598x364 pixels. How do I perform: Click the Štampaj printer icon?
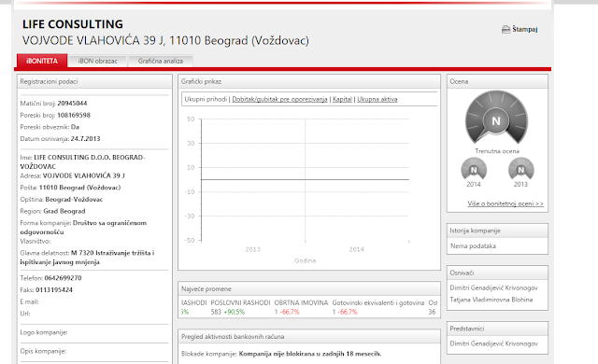pos(505,29)
